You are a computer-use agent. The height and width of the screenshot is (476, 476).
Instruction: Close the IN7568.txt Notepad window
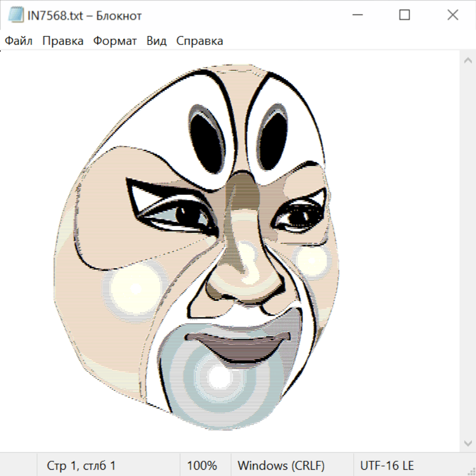(x=453, y=15)
